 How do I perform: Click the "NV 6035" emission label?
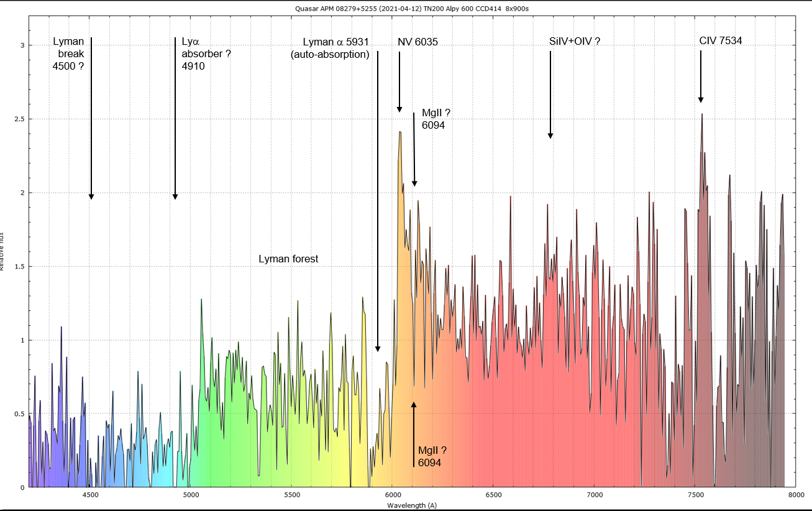(417, 42)
